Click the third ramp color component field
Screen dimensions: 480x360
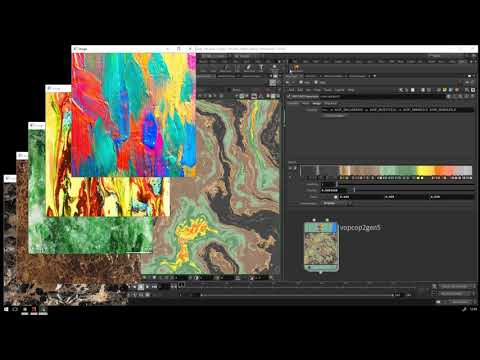click(x=451, y=197)
